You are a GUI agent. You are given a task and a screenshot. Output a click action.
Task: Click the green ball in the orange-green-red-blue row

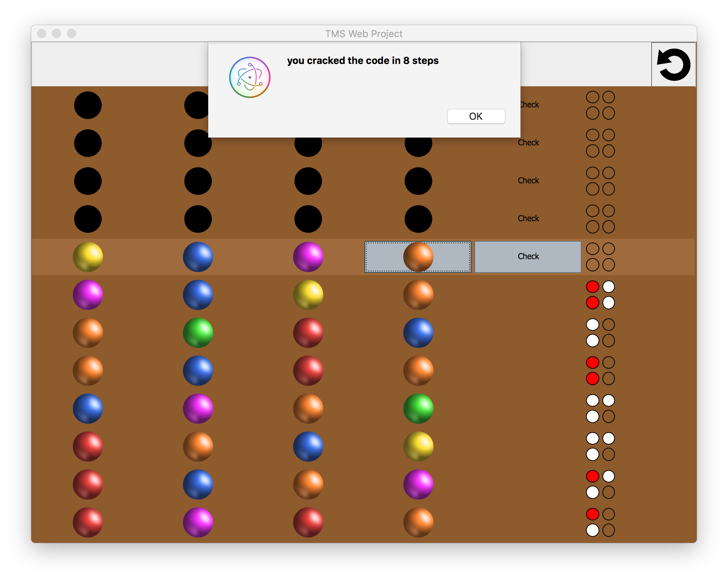pyautogui.click(x=198, y=332)
